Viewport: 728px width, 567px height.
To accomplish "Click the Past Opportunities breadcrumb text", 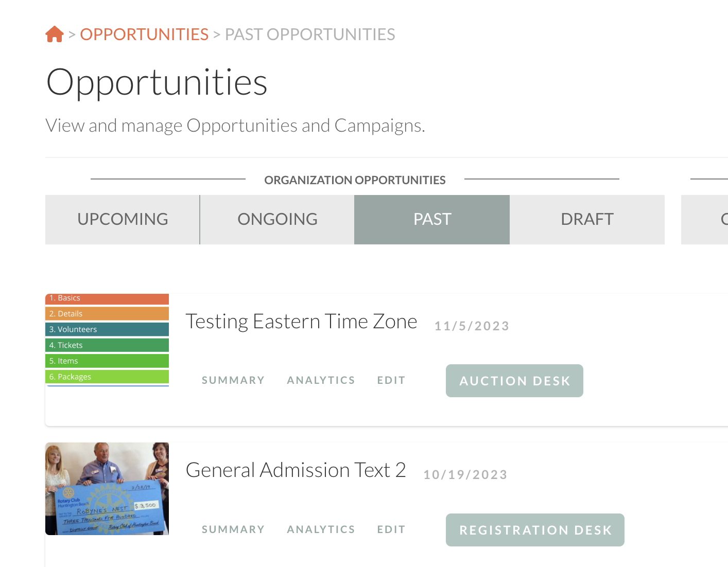I will coord(310,34).
